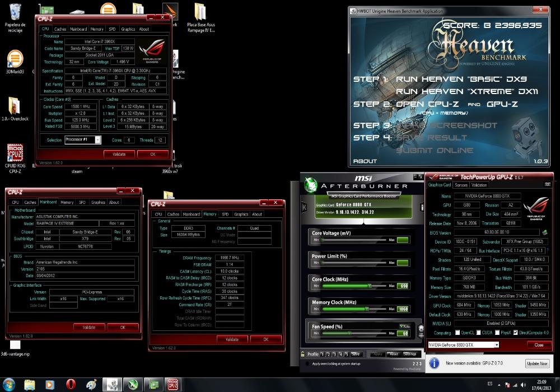This screenshot has width=560, height=392.
Task: Click the Fan Speed value field 60
Action: pos(403,333)
